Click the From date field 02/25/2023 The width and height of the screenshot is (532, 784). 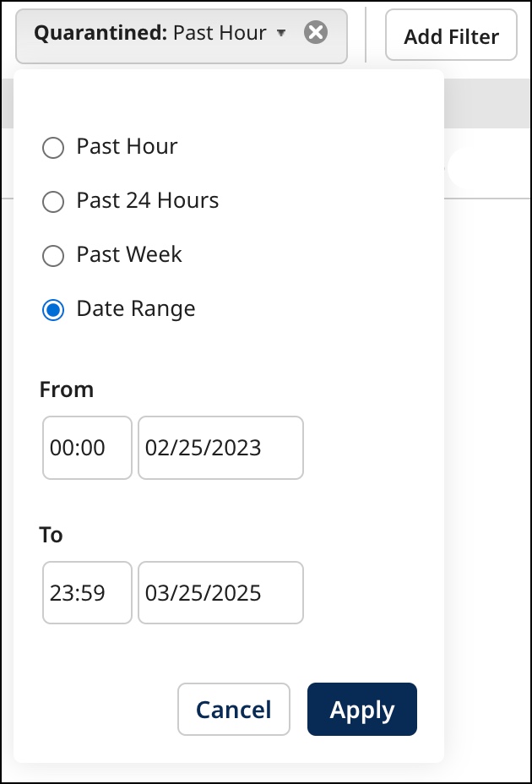pyautogui.click(x=220, y=448)
